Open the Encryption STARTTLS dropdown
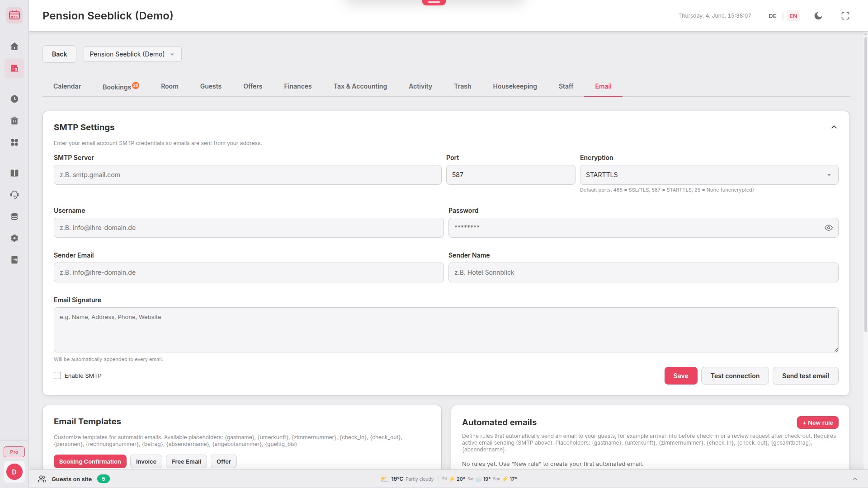868x488 pixels. click(x=709, y=175)
